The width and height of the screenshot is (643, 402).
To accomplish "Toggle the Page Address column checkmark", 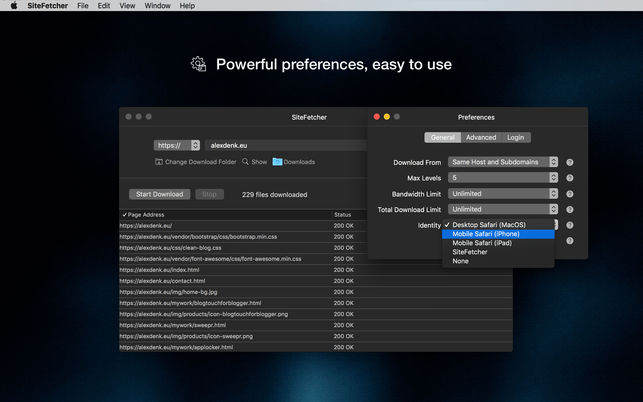I will [x=125, y=214].
